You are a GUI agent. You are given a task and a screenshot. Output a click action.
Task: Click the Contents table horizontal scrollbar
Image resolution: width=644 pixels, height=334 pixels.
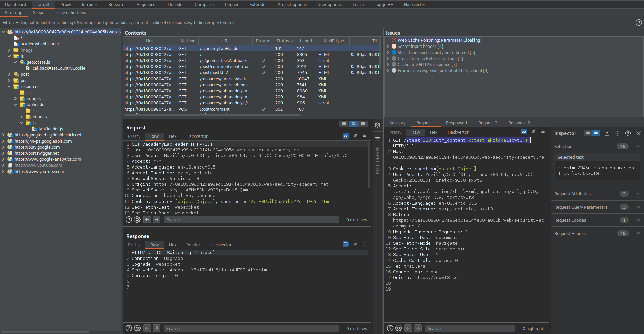(212, 115)
